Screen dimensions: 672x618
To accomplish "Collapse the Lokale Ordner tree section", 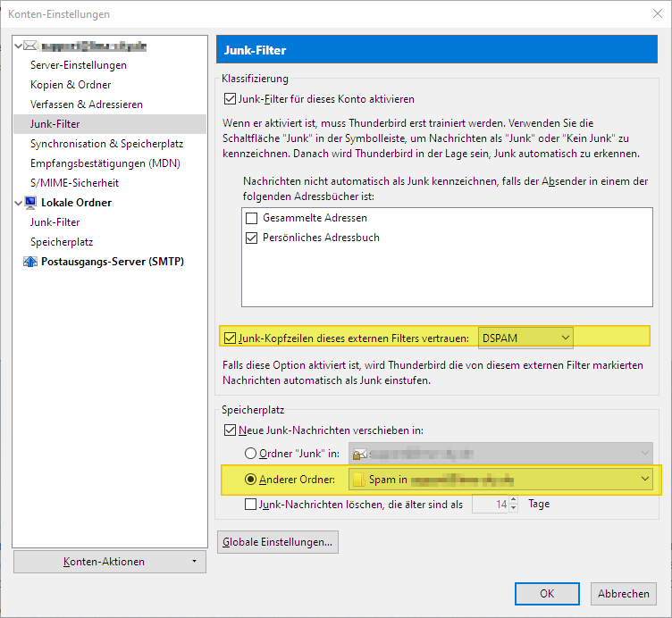I will click(19, 203).
